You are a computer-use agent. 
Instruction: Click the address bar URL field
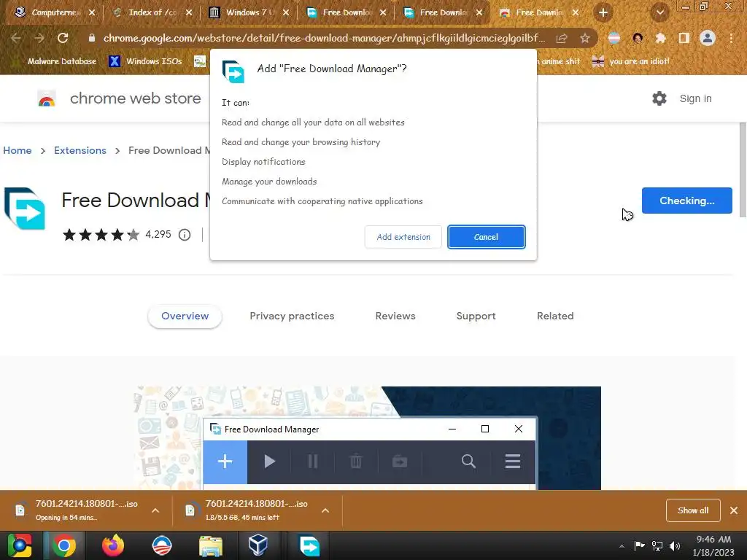(x=324, y=38)
